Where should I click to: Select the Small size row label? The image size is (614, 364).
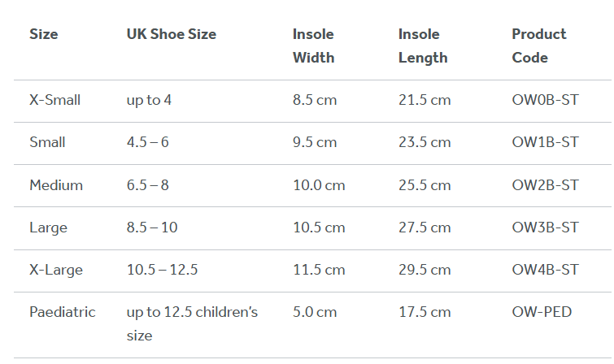(47, 142)
